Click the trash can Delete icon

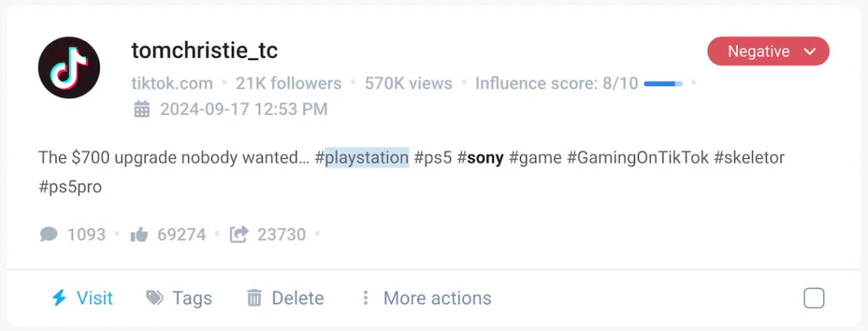click(254, 298)
